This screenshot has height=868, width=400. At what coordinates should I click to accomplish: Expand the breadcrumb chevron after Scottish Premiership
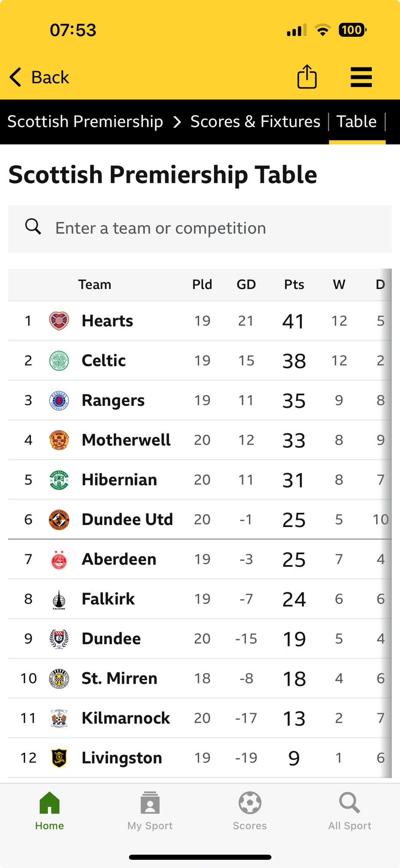(x=177, y=122)
